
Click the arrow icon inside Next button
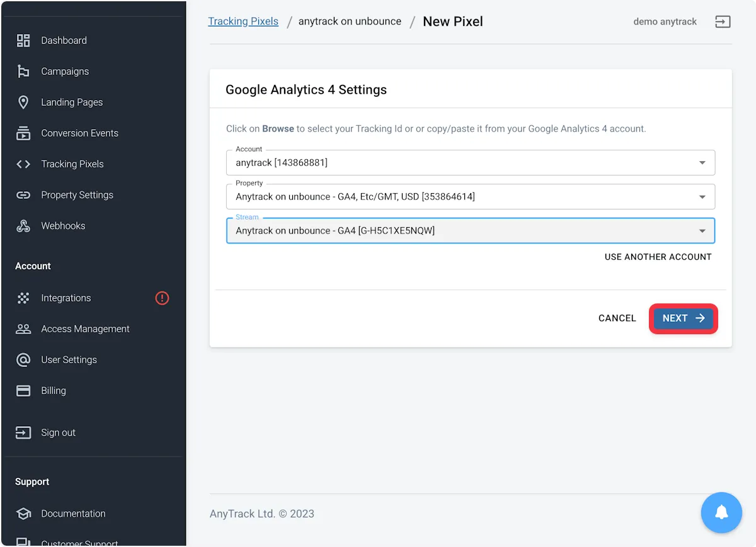(x=700, y=318)
